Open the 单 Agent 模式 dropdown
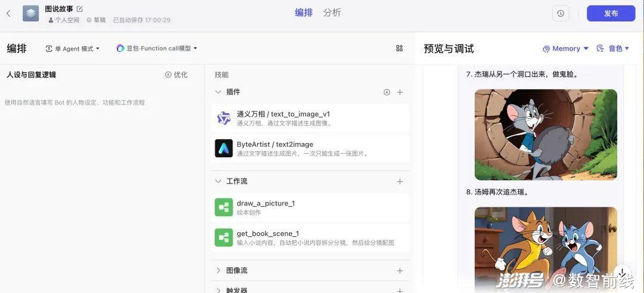 [73, 49]
